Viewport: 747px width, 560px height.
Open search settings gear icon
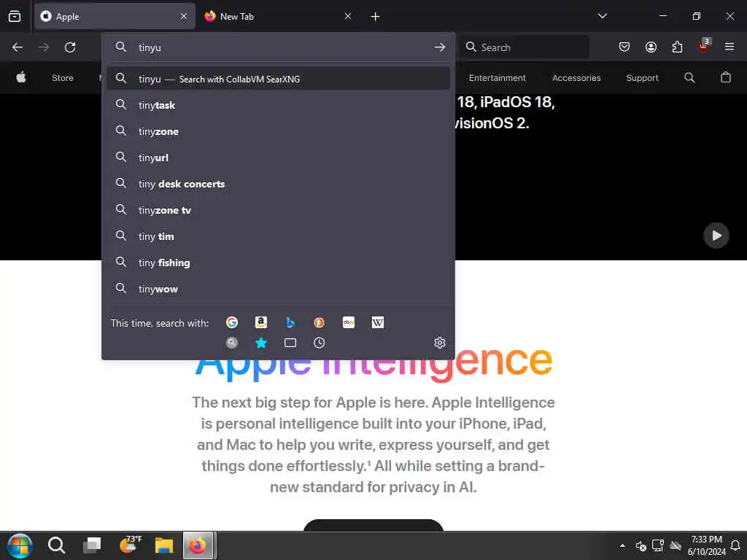pyautogui.click(x=440, y=343)
